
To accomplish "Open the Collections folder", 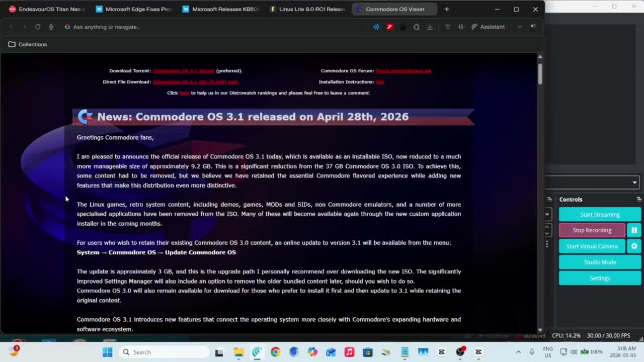I will (28, 44).
